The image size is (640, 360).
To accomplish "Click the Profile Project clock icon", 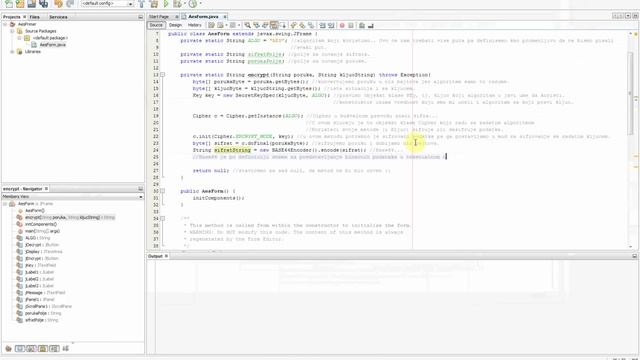I will coord(193,4).
